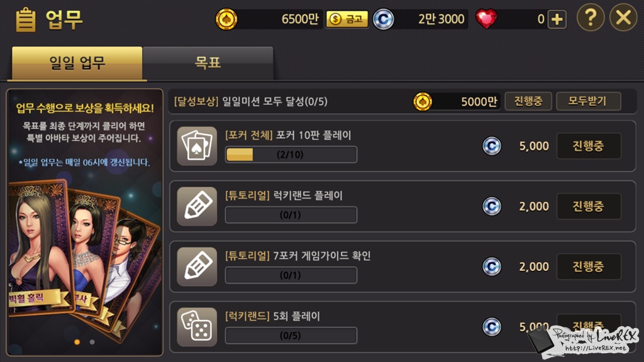Tap the pencil icon for 럭키랜드 플레이 tutorial
Viewport: 644px width, 362px height.
(x=197, y=206)
